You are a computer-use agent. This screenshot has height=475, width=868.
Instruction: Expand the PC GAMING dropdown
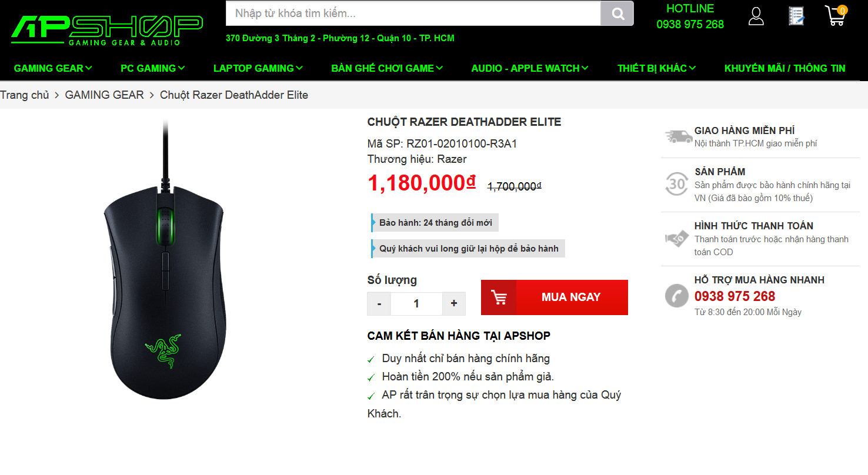[x=153, y=68]
